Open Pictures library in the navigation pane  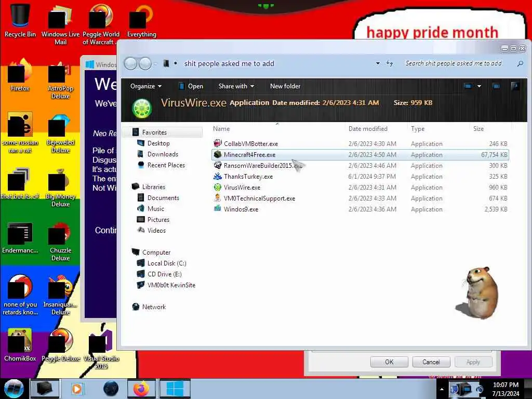pyautogui.click(x=158, y=219)
